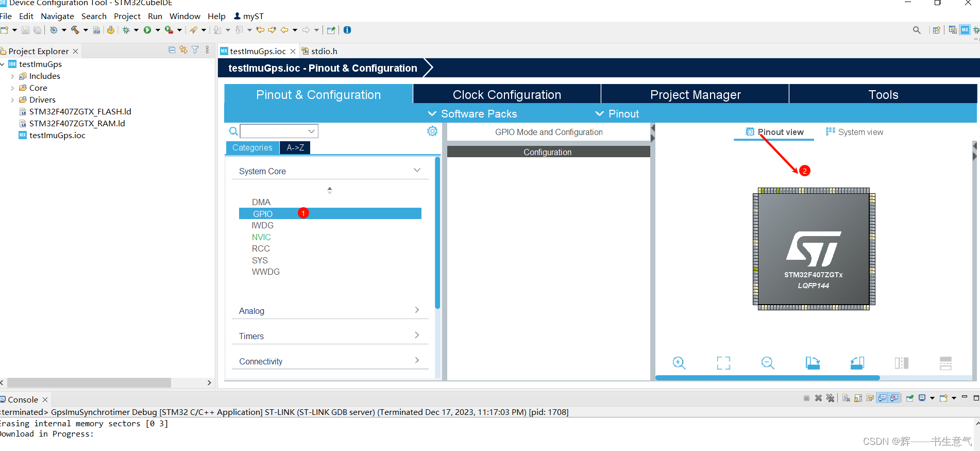Toggle Link with Editor in Project Explorer
The height and width of the screenshot is (451, 980).
(x=183, y=50)
